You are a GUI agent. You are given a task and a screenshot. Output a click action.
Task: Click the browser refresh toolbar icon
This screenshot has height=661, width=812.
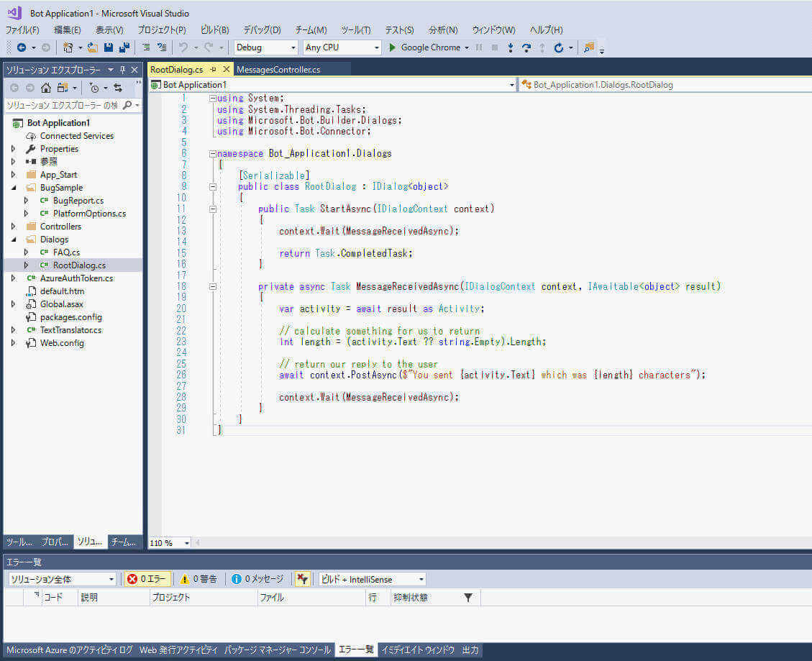[558, 47]
